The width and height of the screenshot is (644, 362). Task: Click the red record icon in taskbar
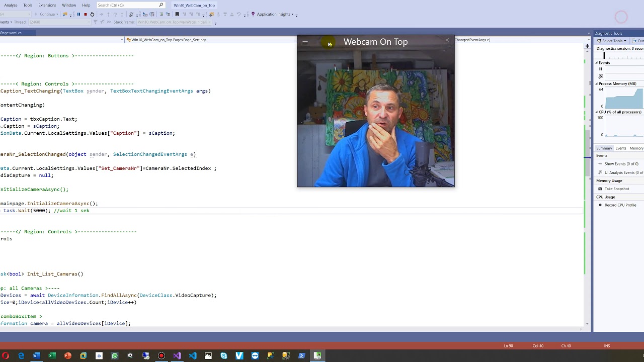coord(162,356)
